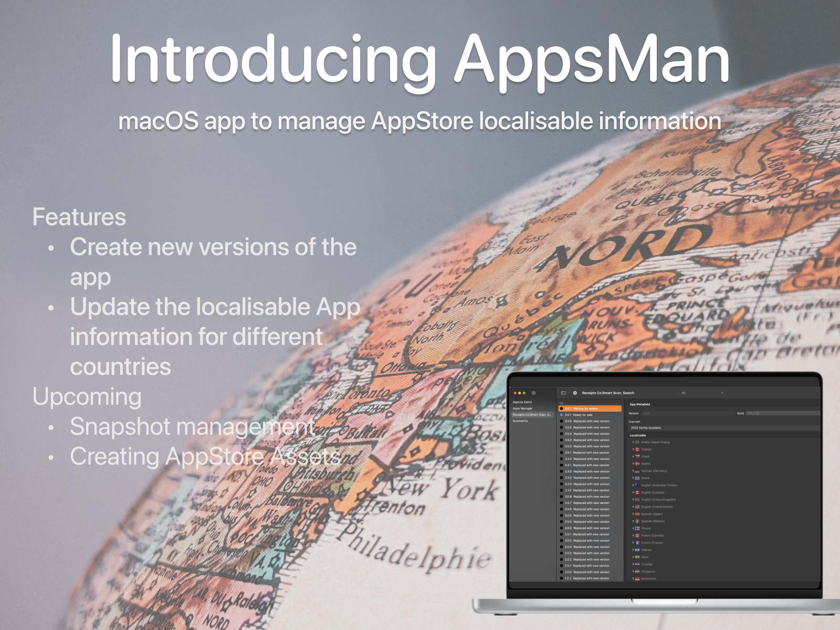This screenshot has height=630, width=840.
Task: Select version 3.6.1 Ready for sale
Action: [x=590, y=415]
